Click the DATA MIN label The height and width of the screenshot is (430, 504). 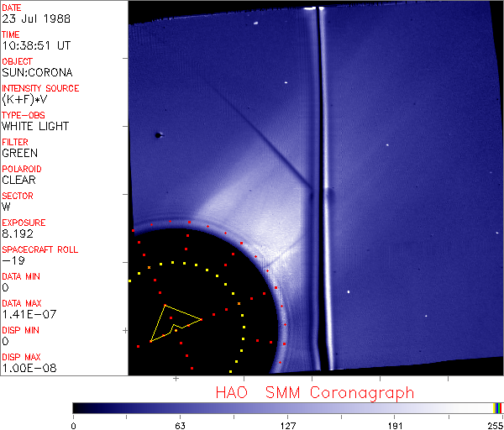pos(21,276)
